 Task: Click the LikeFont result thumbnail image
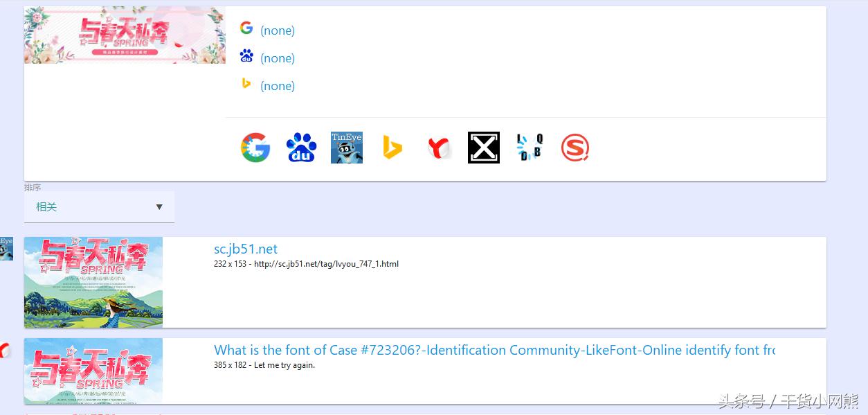click(x=93, y=371)
